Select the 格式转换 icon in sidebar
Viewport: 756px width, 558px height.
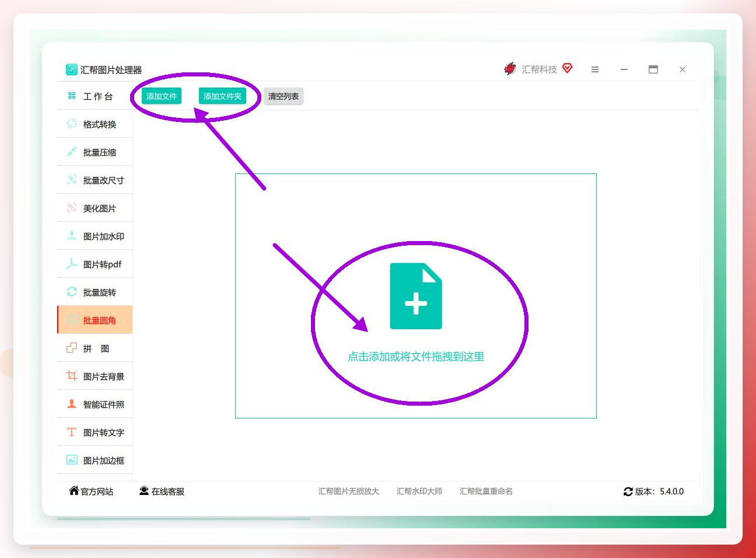coord(72,124)
